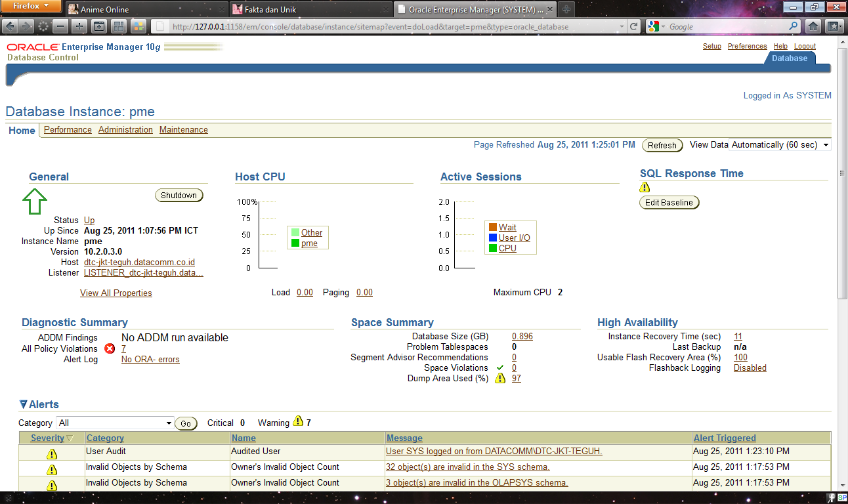Click Go button next to Category
Image resolution: width=848 pixels, height=504 pixels.
point(186,424)
